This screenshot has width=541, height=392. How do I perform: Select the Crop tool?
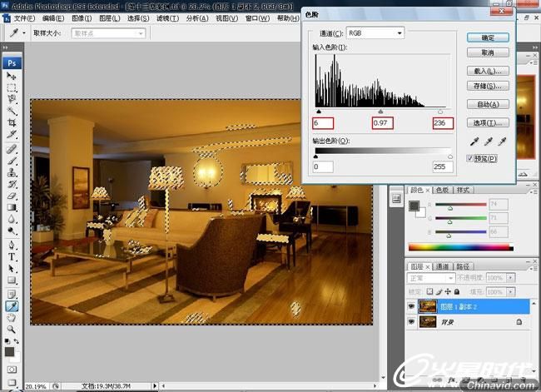click(12, 122)
